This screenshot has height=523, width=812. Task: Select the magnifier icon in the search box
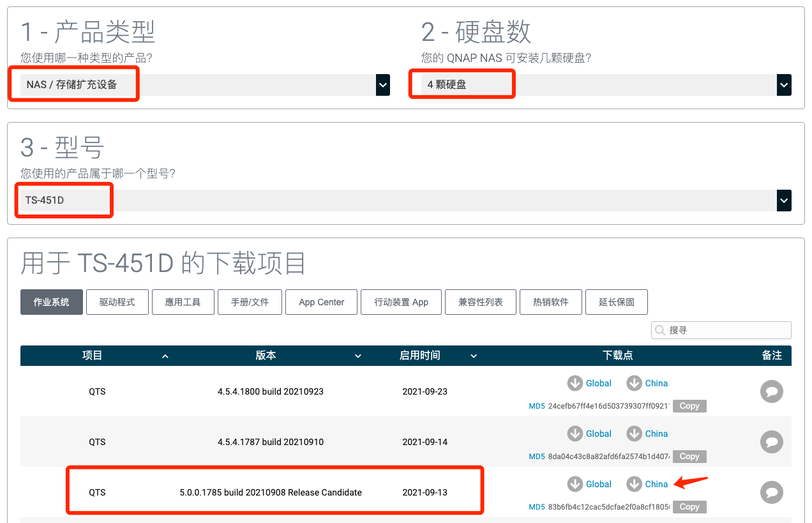coord(659,330)
